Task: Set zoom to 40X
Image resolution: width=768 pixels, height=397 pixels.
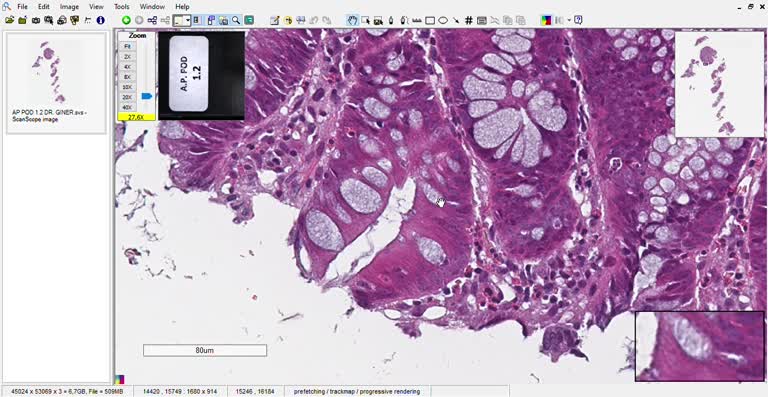Action: coord(127,107)
